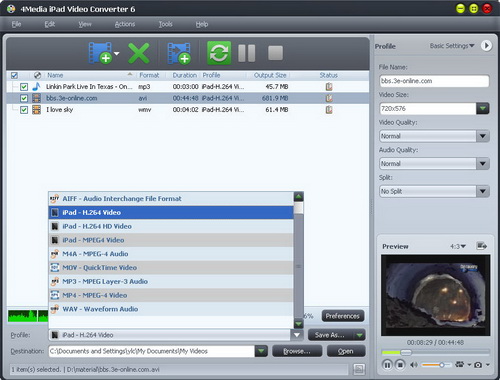Click the Profile panel expand arrow button
The height and width of the screenshot is (380, 500).
[x=486, y=46]
